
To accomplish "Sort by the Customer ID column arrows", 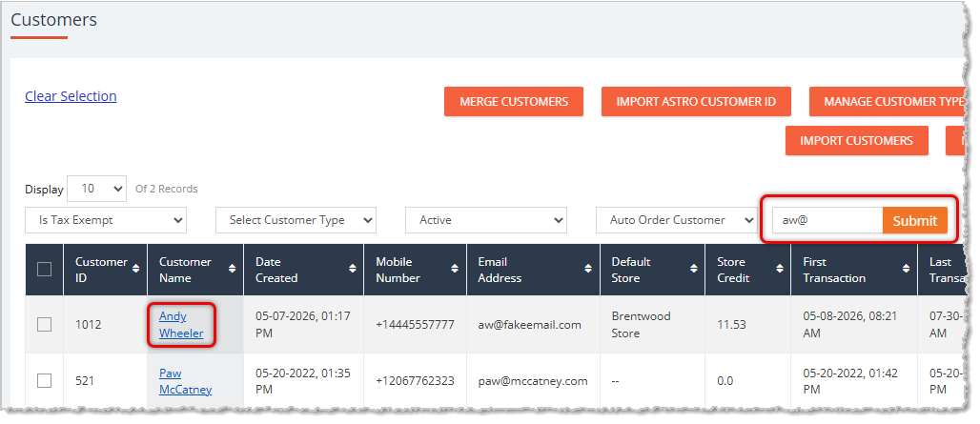I will pyautogui.click(x=136, y=269).
